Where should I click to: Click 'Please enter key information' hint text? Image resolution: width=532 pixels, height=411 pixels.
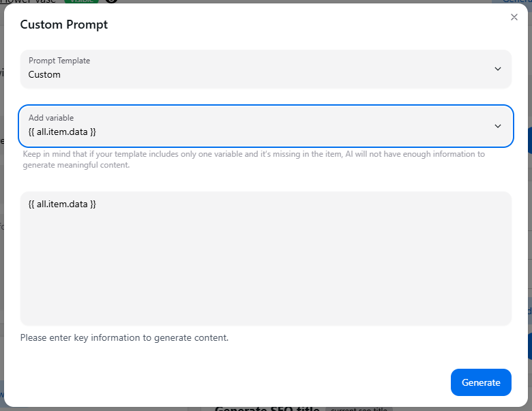(124, 338)
